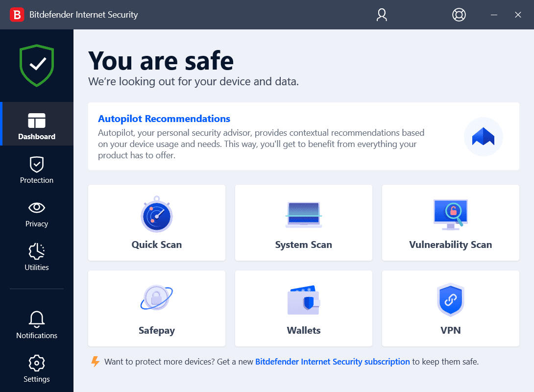Click the Vulnerability Scan monitor icon
Image resolution: width=534 pixels, height=392 pixels.
click(x=451, y=215)
